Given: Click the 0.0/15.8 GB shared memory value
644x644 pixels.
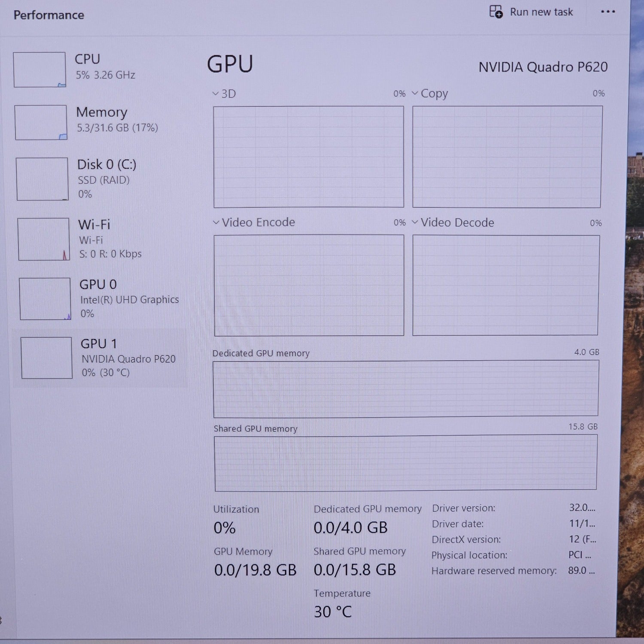Looking at the screenshot, I should click(x=355, y=570).
